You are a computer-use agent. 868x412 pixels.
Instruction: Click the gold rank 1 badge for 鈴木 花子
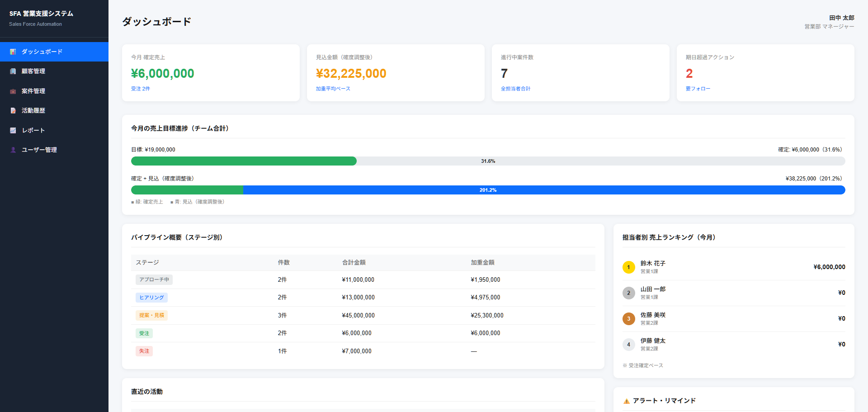click(628, 267)
